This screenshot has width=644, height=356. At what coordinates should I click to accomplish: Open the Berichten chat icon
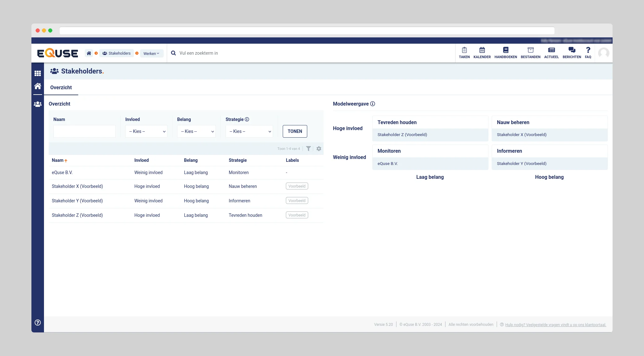572,50
